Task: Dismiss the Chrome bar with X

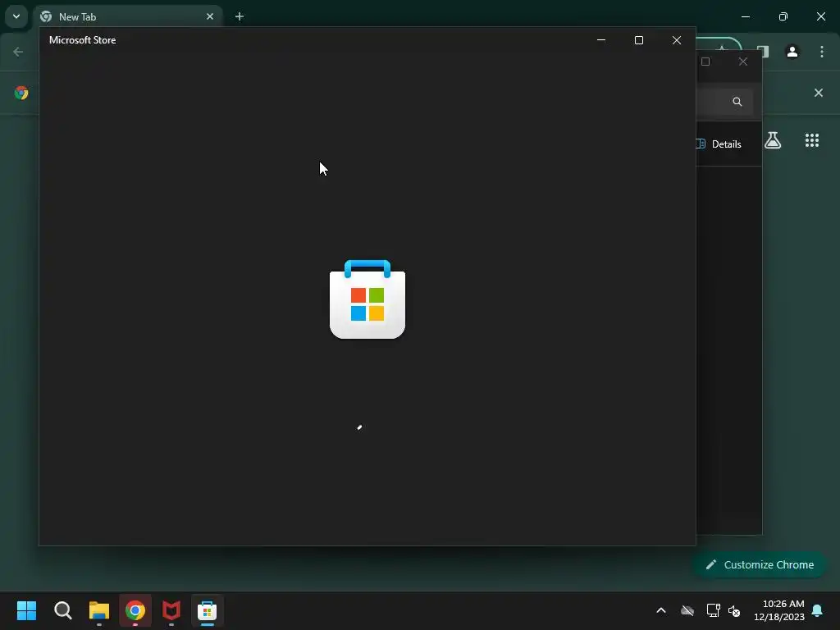Action: (819, 93)
